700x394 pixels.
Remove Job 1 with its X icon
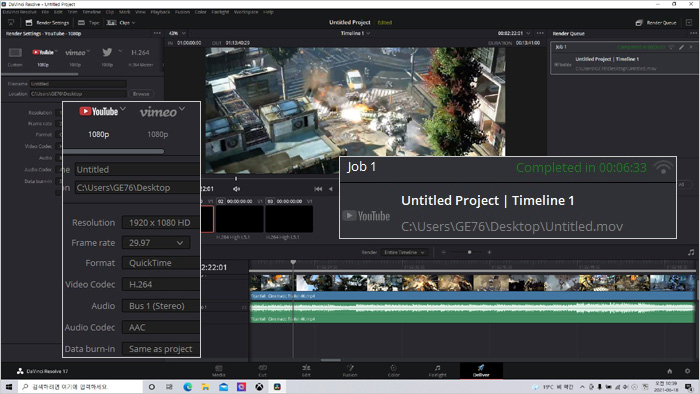[x=691, y=47]
